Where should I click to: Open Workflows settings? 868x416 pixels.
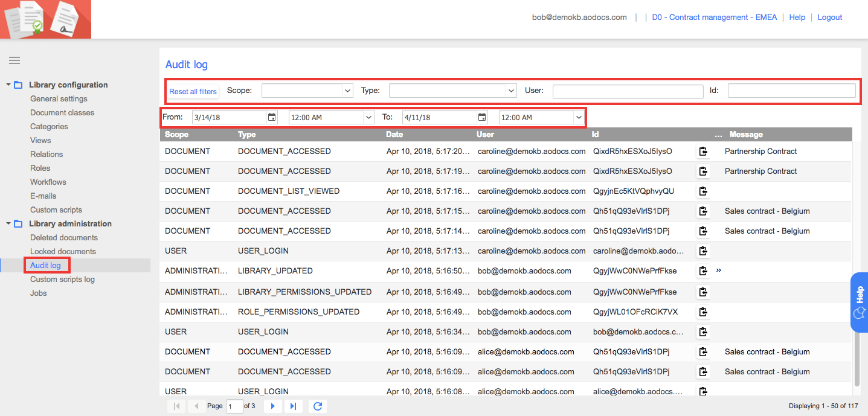pyautogui.click(x=48, y=182)
